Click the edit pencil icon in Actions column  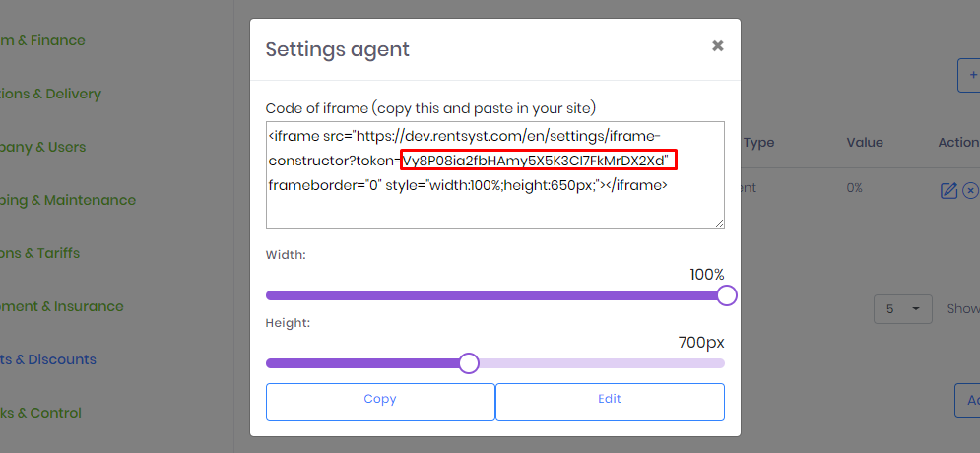(948, 191)
